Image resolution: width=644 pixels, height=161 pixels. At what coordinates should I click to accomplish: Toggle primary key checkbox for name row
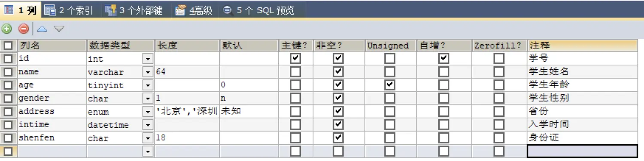click(295, 72)
